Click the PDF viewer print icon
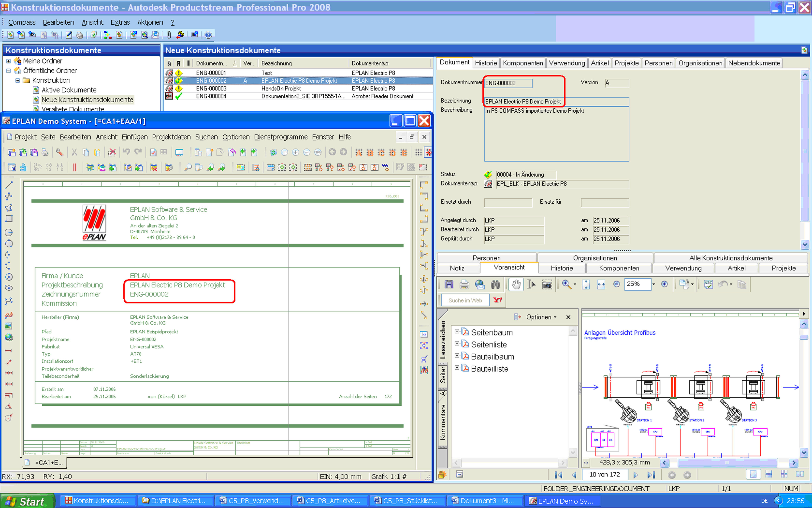The image size is (812, 508). 464,284
